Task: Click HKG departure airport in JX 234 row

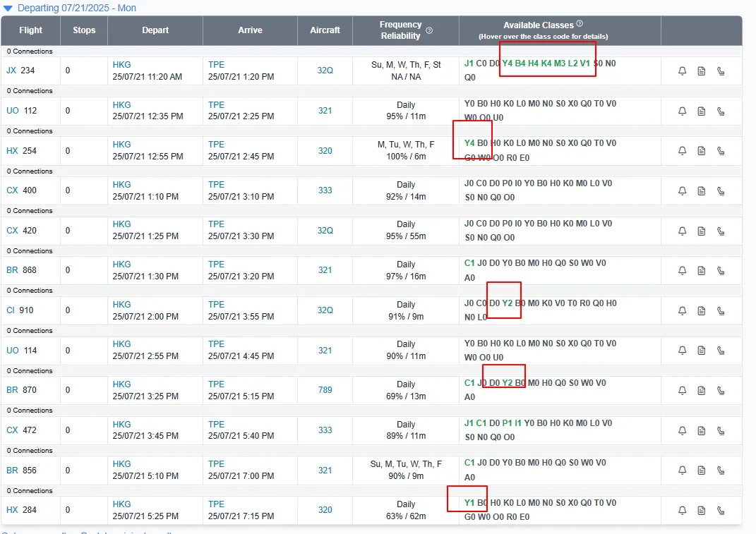Action: pyautogui.click(x=121, y=65)
